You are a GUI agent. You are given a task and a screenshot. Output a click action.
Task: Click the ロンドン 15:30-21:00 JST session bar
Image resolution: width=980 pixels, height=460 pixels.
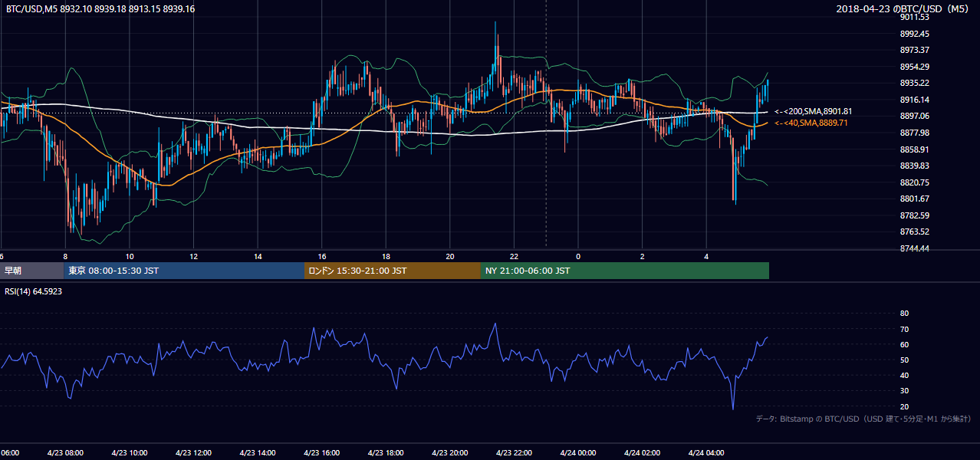[393, 271]
